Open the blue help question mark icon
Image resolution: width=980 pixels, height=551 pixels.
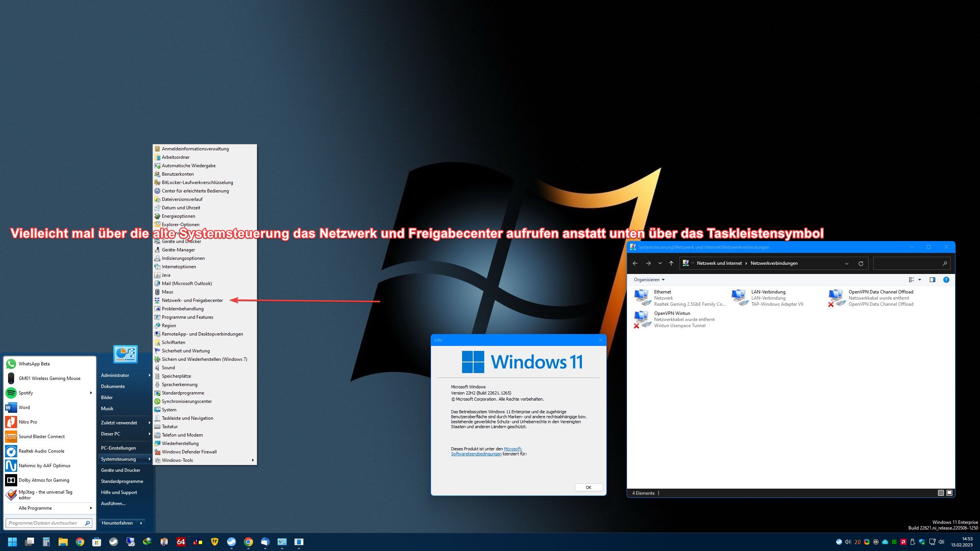(946, 280)
